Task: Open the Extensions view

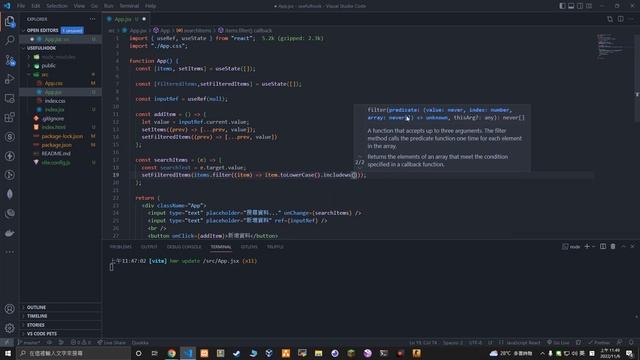Action: click(x=9, y=118)
